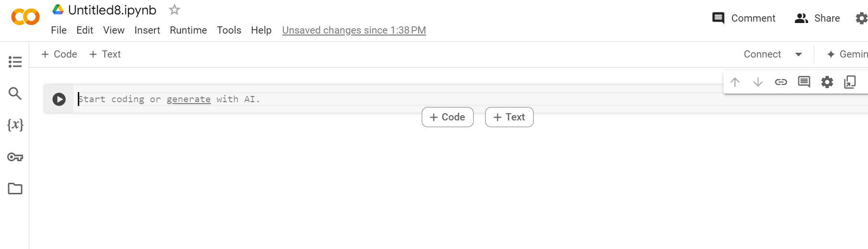Open the Tools menu

click(229, 30)
